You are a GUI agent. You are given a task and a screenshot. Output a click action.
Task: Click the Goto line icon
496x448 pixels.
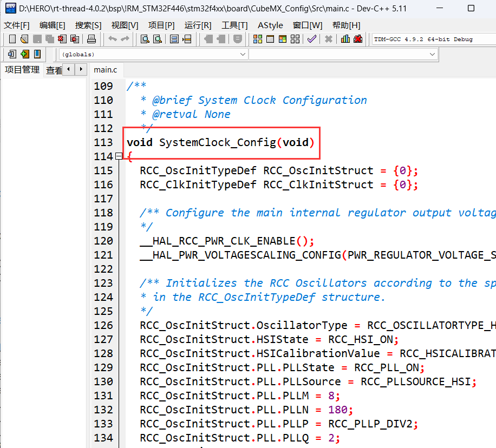[187, 39]
